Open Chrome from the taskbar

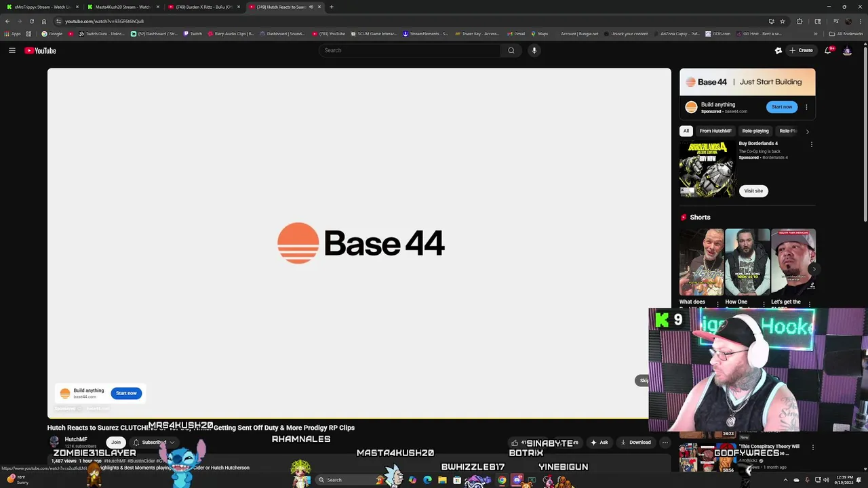click(x=502, y=480)
